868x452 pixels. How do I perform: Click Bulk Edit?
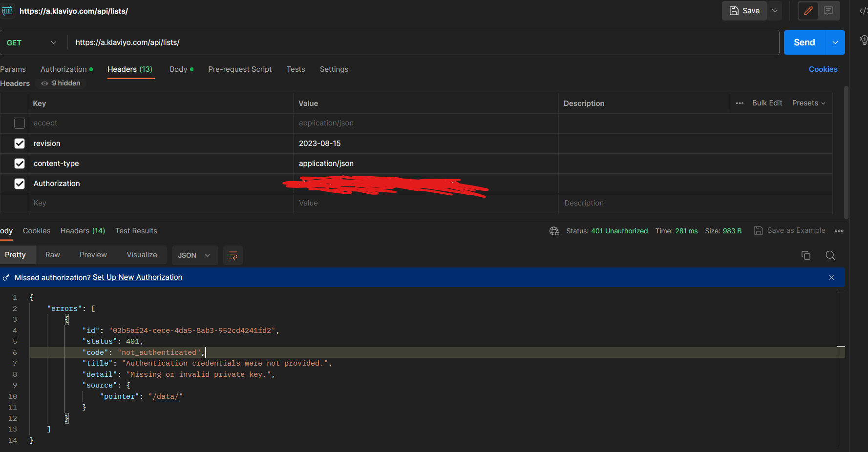tap(767, 103)
